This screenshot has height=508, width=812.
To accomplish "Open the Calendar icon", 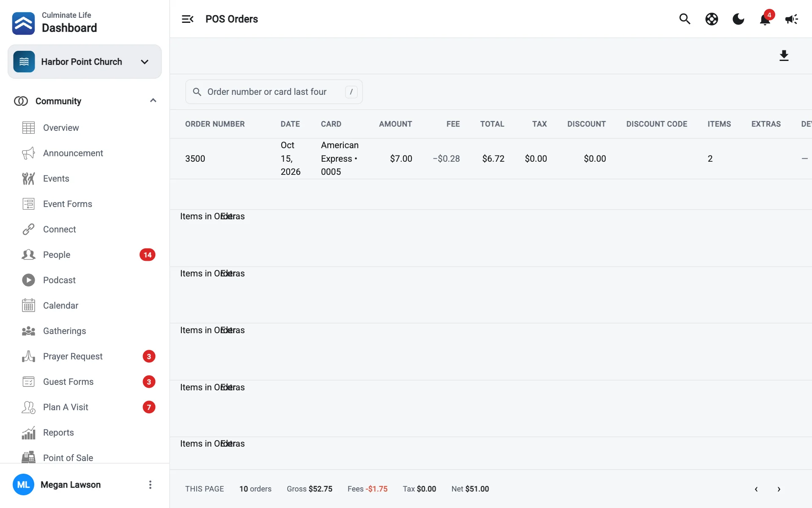I will [28, 306].
